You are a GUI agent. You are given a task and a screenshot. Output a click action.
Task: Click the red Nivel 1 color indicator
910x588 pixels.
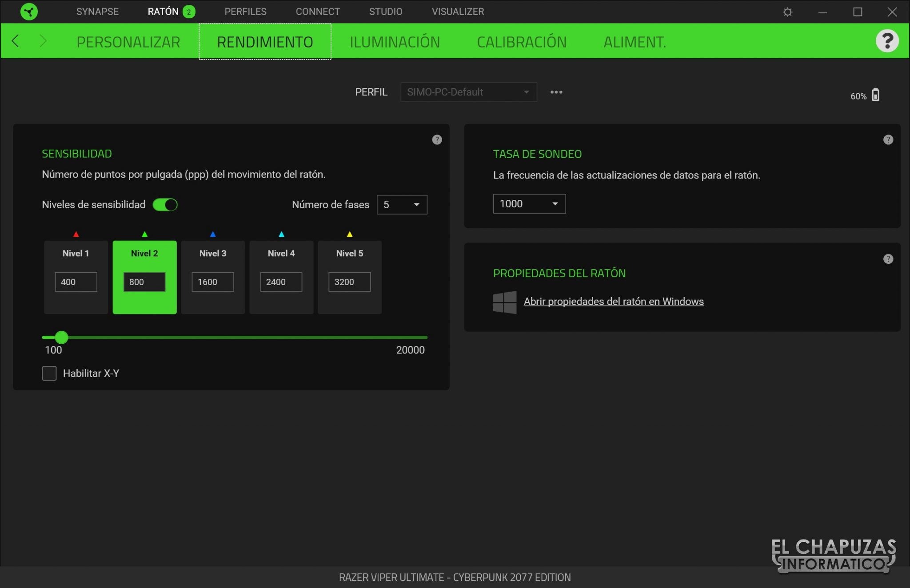pyautogui.click(x=76, y=234)
